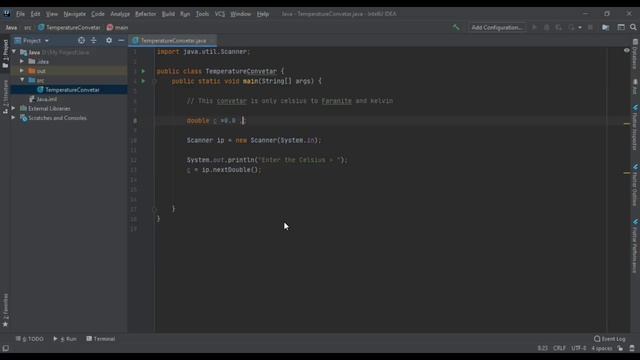Select the TemperatureConvetar.java editor tab
This screenshot has height=360, width=640.
173,40
